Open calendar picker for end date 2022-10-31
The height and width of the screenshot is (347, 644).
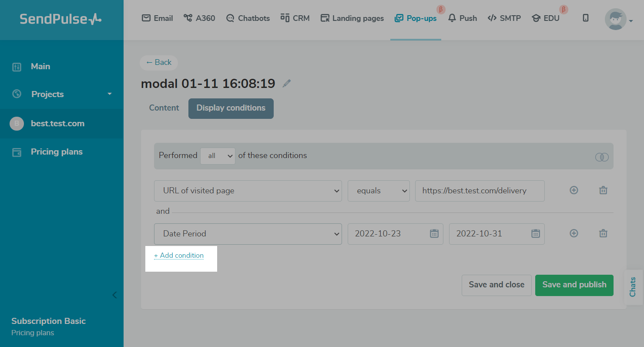(x=535, y=234)
